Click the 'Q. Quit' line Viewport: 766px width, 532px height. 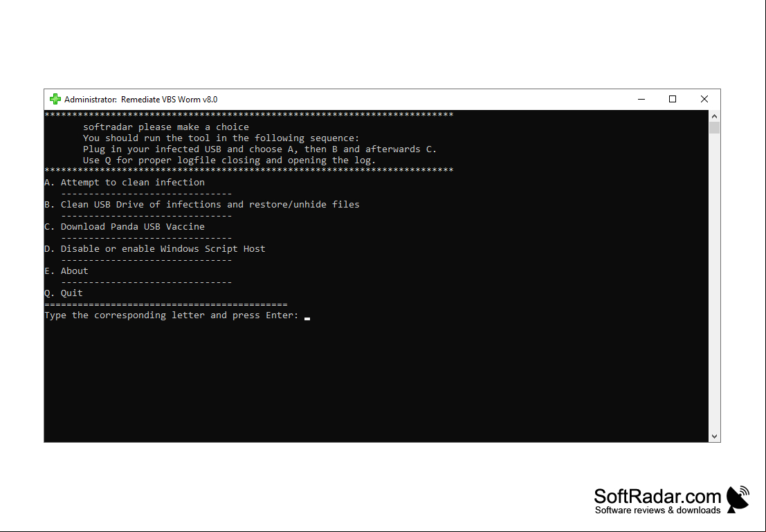64,293
